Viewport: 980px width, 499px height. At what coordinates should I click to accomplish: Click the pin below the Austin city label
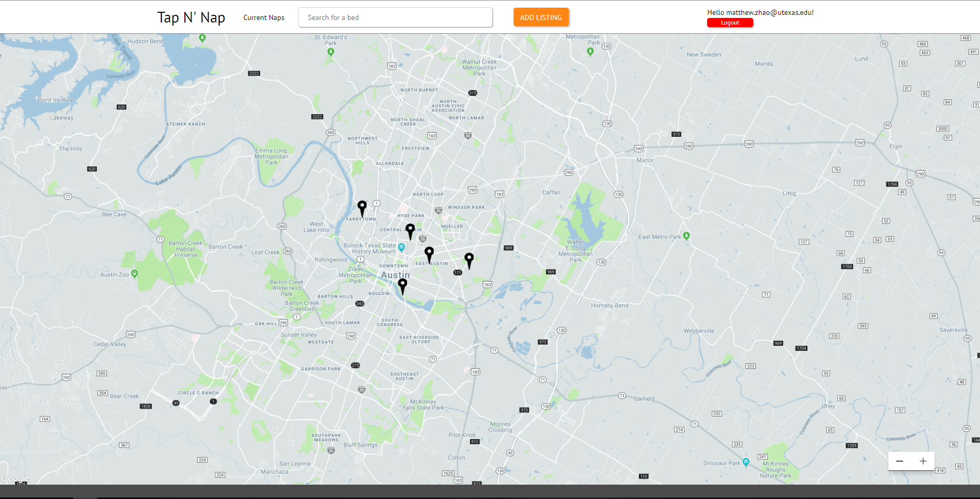[402, 286]
